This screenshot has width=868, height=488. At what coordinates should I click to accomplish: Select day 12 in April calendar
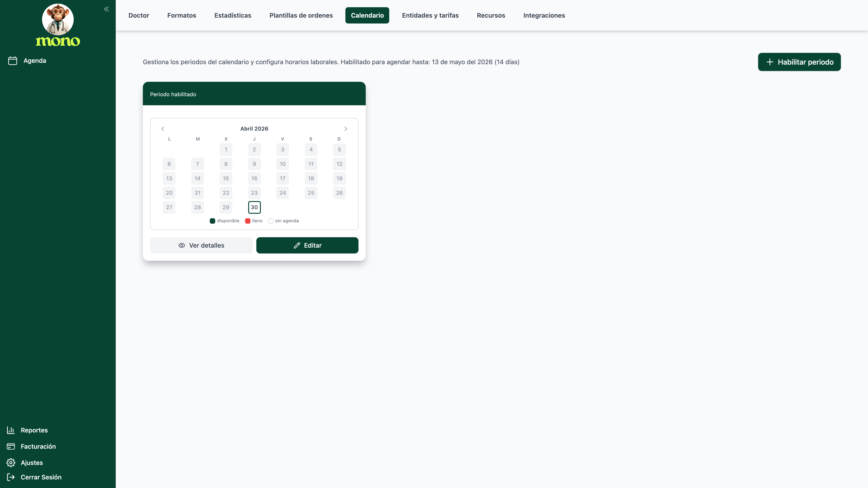coord(339,164)
